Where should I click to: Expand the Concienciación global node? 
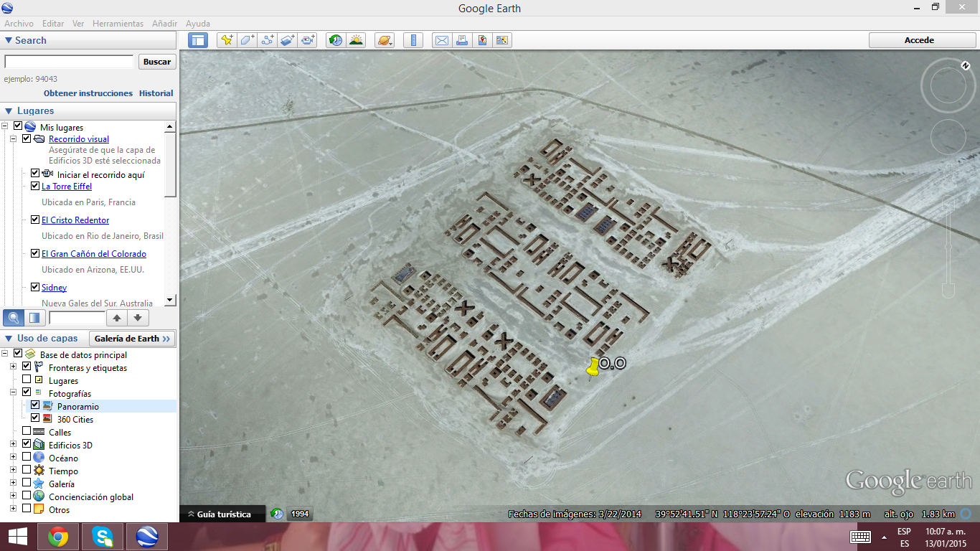coord(14,496)
